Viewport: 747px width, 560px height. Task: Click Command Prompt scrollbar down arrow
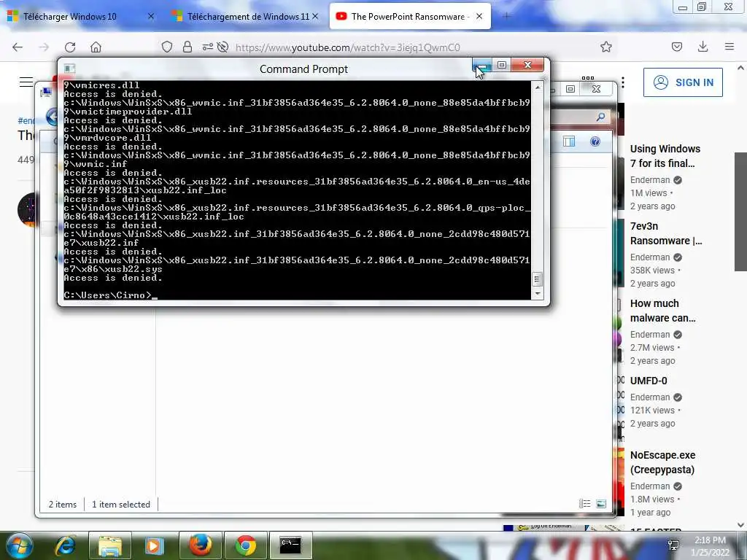pos(538,293)
